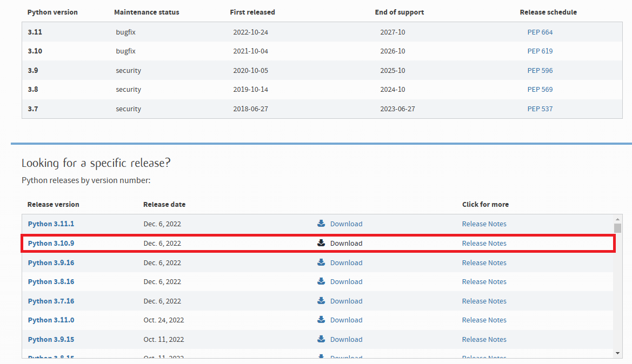Viewport: 632px width, 364px height.
Task: Click end of support value 2024-10
Action: click(392, 90)
